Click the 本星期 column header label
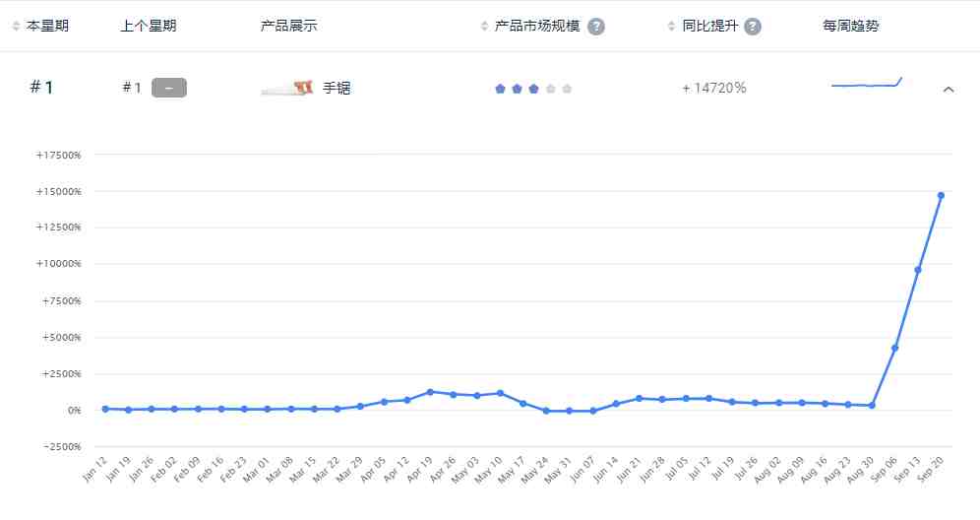The image size is (980, 520). 47,27
